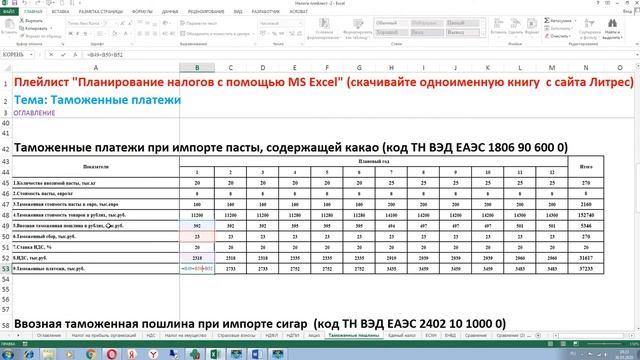Screen dimensions: 640x360
Task: Open Word from the taskbar
Action: coord(257,354)
